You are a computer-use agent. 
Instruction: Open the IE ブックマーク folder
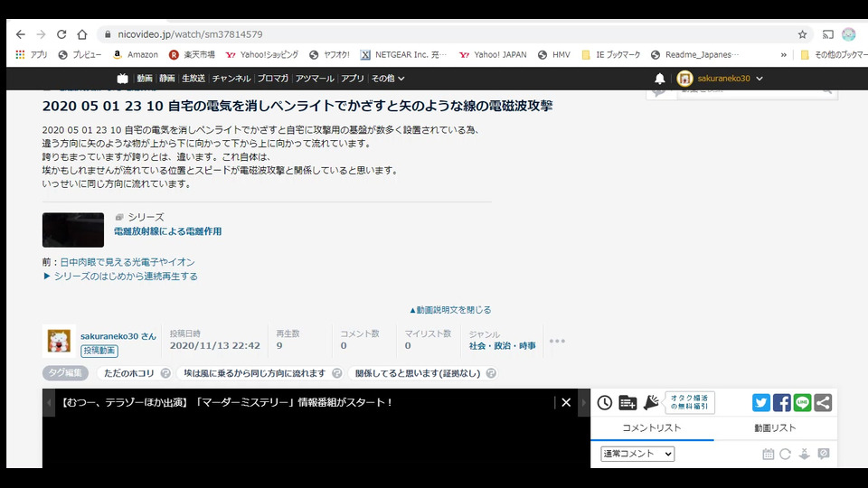pyautogui.click(x=610, y=55)
